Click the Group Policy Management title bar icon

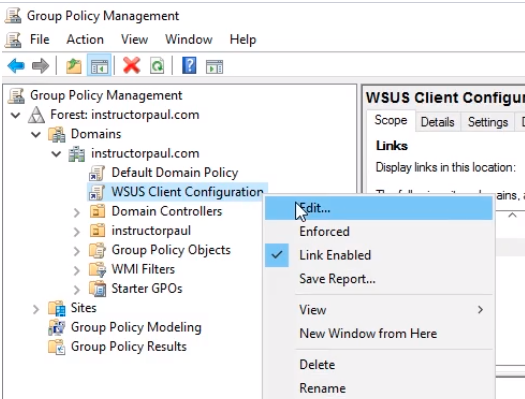click(x=13, y=16)
